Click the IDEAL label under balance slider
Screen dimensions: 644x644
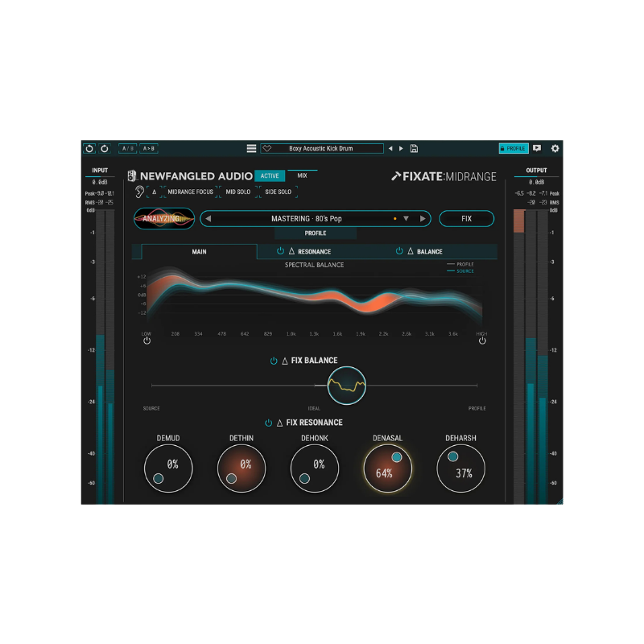click(x=314, y=408)
